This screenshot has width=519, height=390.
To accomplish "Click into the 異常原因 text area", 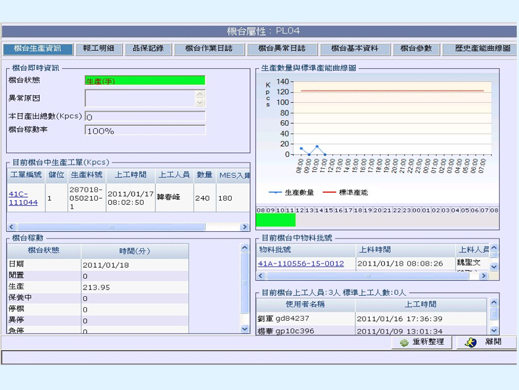I will [x=140, y=98].
